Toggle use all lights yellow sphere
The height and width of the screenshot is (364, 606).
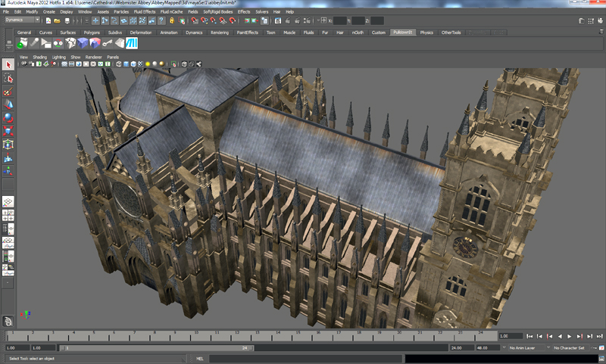click(148, 64)
